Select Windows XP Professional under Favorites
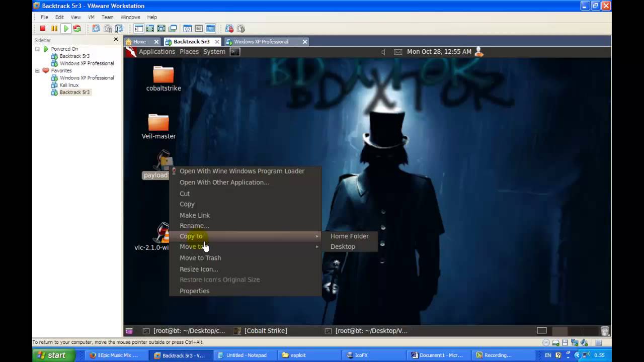644x362 pixels. click(87, 78)
